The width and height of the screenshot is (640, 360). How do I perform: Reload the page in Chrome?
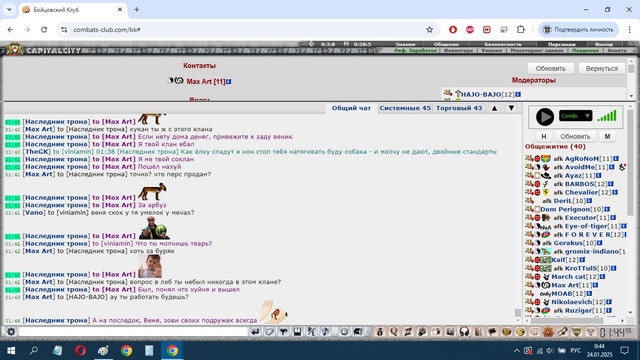(44, 30)
